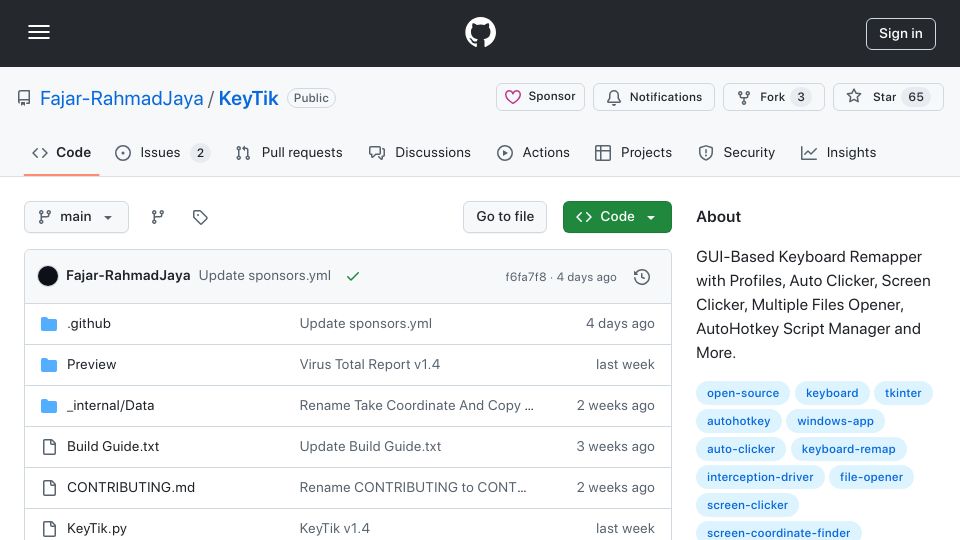
Task: Open the KeyTik.py file
Action: pyautogui.click(x=97, y=528)
